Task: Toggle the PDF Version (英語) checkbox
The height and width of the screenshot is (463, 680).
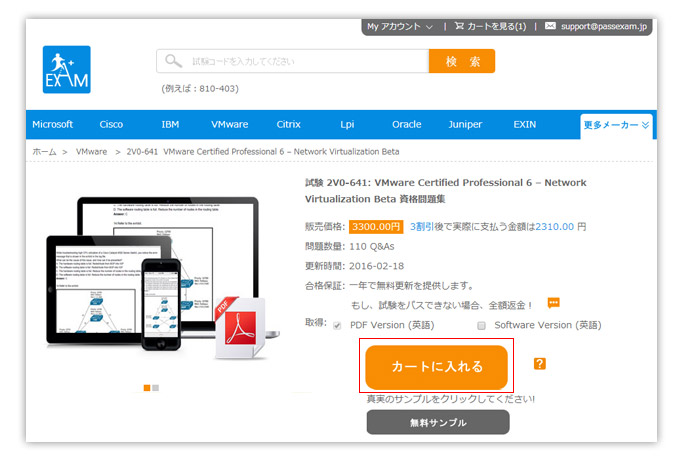Action: [337, 326]
